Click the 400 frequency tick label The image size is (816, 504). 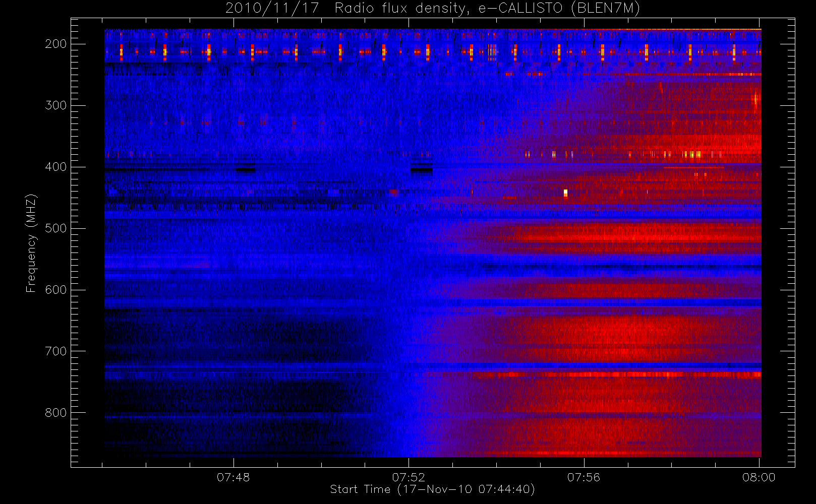click(x=56, y=167)
